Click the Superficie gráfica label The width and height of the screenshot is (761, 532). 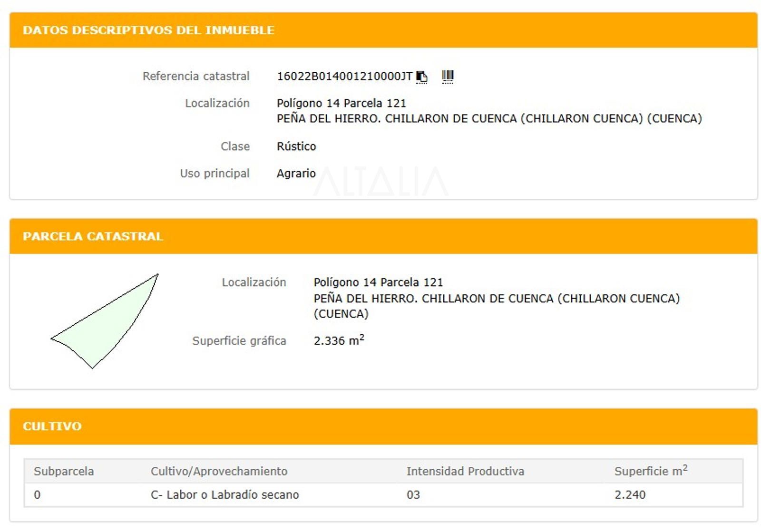239,341
